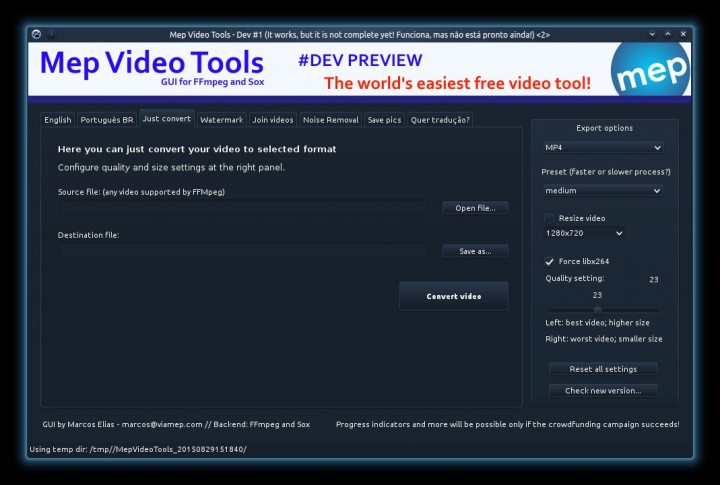The width and height of the screenshot is (720, 485).
Task: Switch to the Português BR tab
Action: (x=107, y=120)
